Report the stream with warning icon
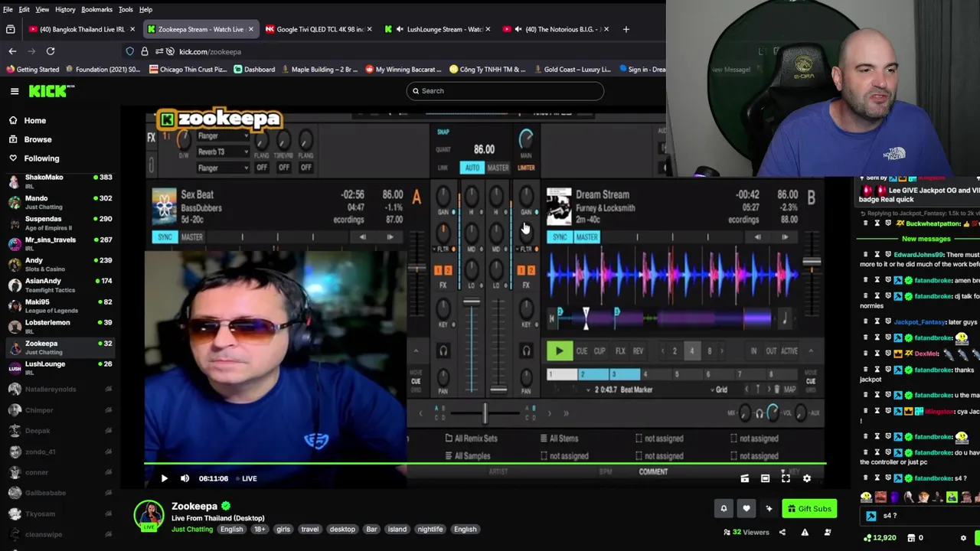The width and height of the screenshot is (980, 551). 805,533
